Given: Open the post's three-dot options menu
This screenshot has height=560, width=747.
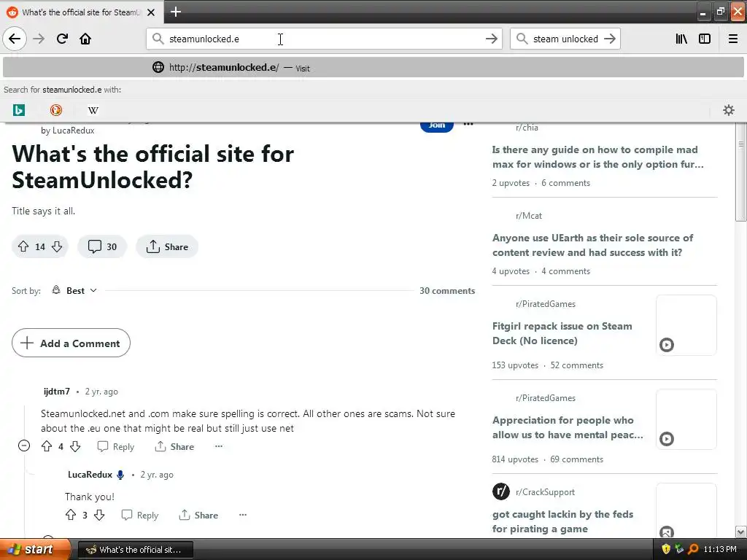Looking at the screenshot, I should (468, 125).
